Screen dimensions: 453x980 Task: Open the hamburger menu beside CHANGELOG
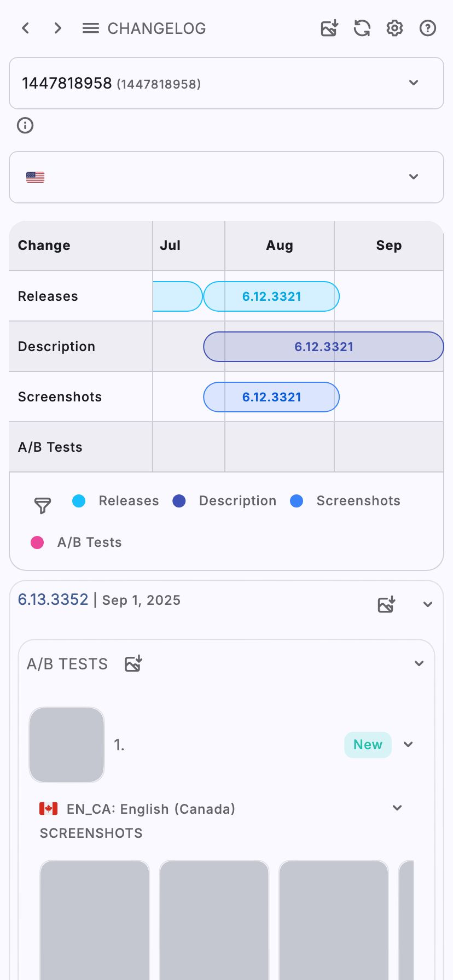(x=91, y=28)
